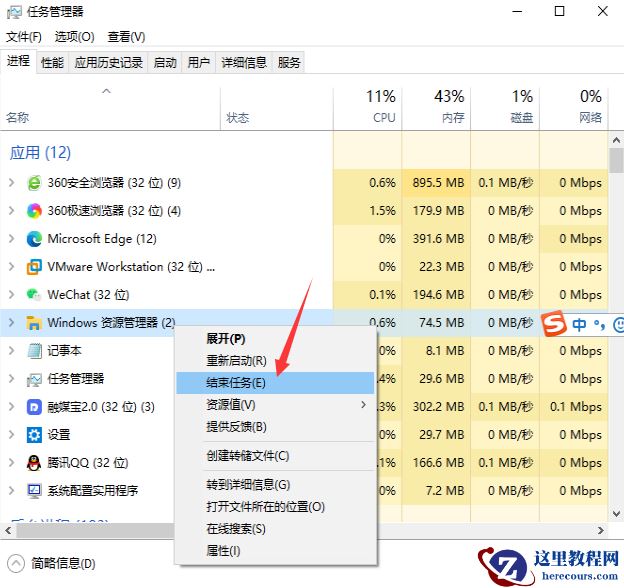
Task: Expand the Microsoft Edge process group
Action: click(12, 239)
